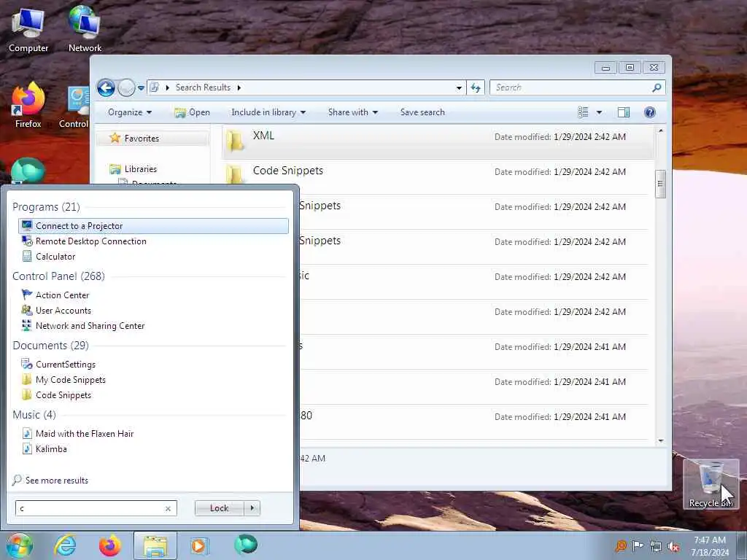Open the Recycle Bin on desktop

click(x=711, y=484)
